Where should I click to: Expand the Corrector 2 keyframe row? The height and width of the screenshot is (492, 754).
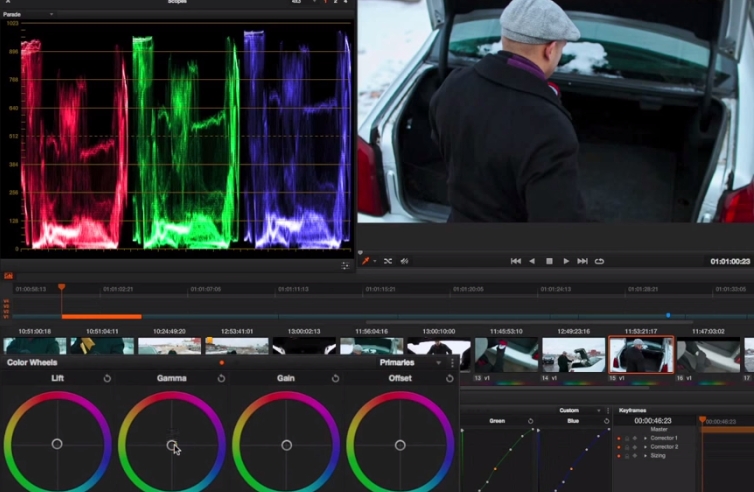pyautogui.click(x=645, y=447)
